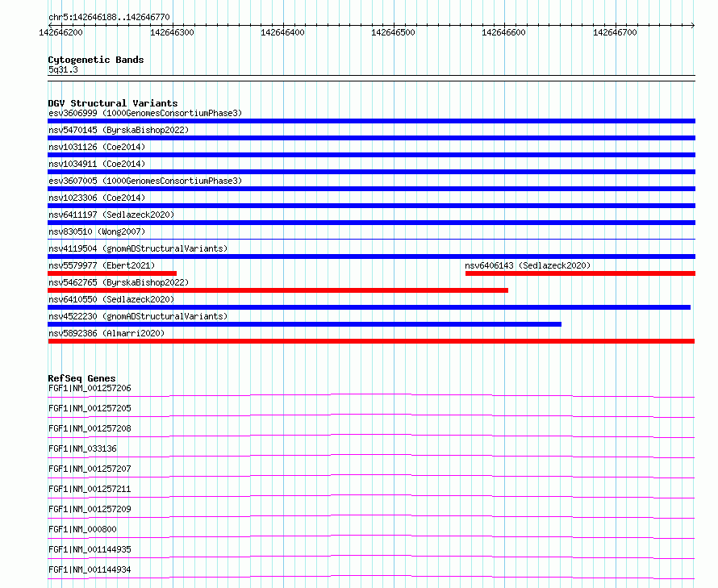Viewport: 718px width, 588px height.
Task: Click the 142646600 ruler tick label
Action: coord(503,32)
